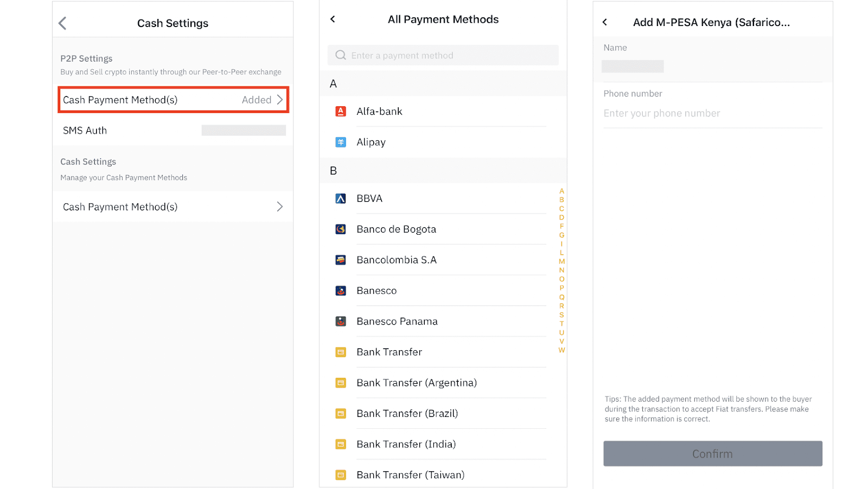Screen dimensions: 868x489
Task: Click the Bank Transfer (India) icon
Action: [x=341, y=444]
